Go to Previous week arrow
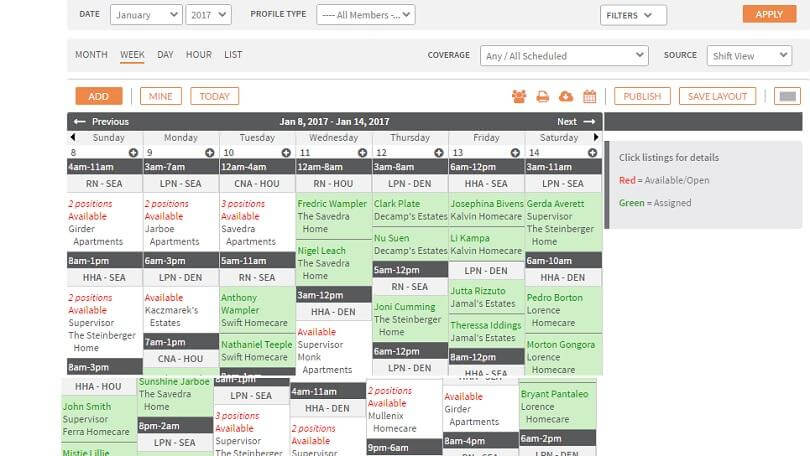This screenshot has width=810, height=456. click(x=79, y=121)
